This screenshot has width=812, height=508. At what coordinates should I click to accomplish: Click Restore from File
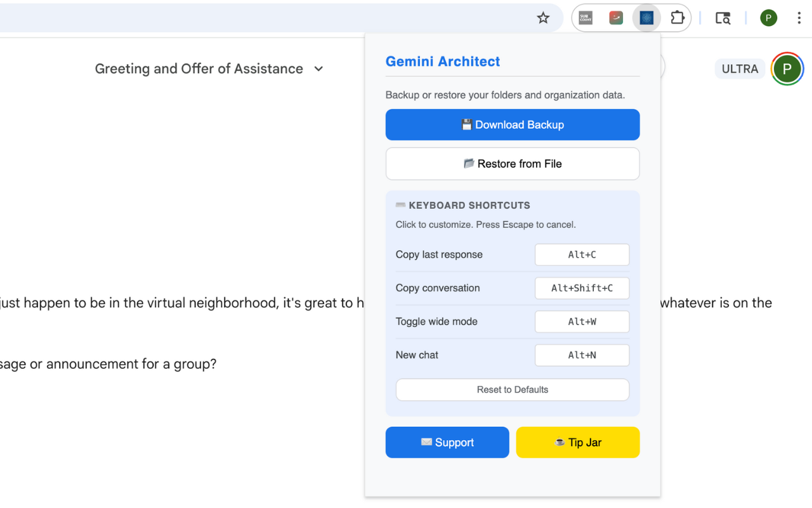tap(513, 163)
